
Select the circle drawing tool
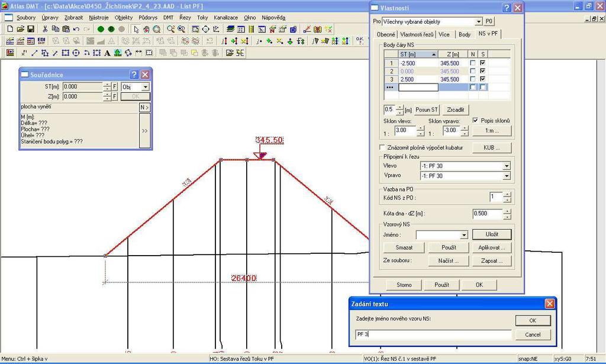(x=76, y=53)
